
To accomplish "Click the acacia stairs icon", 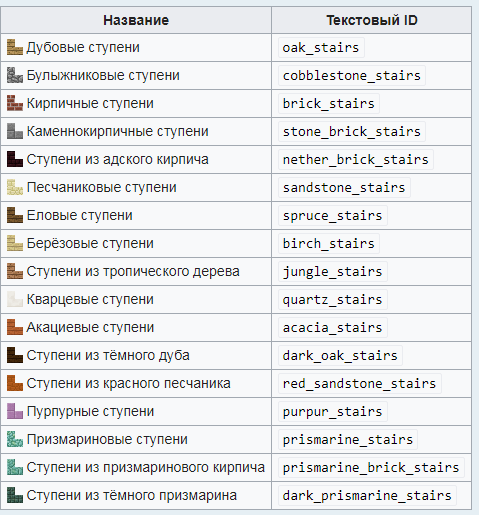I will [15, 327].
